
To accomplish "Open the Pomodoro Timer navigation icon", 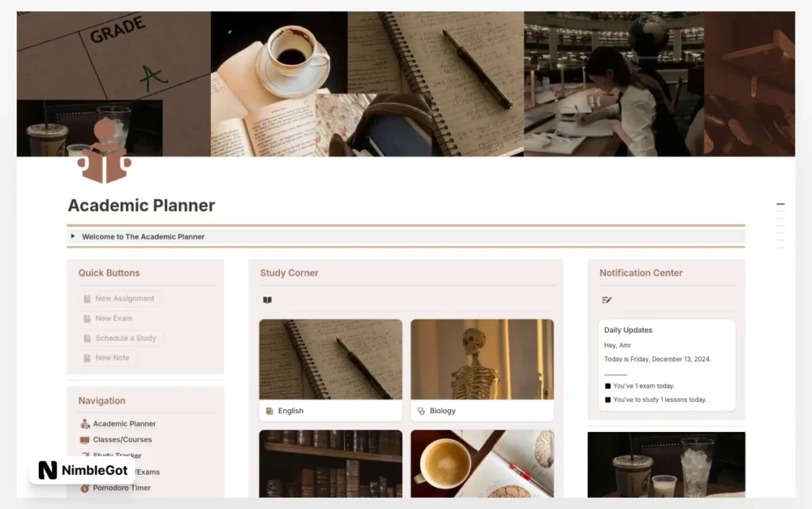I will coord(85,488).
